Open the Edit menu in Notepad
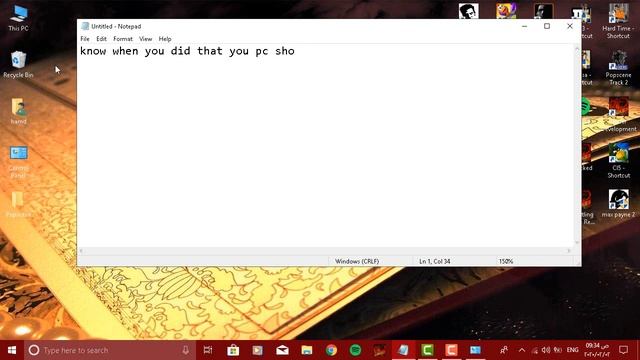This screenshot has height=360, width=640. [x=101, y=39]
